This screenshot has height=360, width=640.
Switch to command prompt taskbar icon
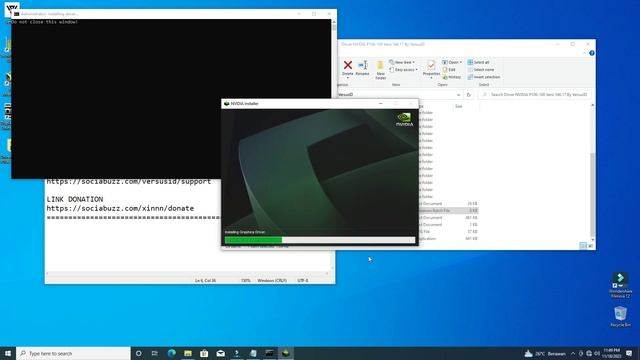pos(269,353)
